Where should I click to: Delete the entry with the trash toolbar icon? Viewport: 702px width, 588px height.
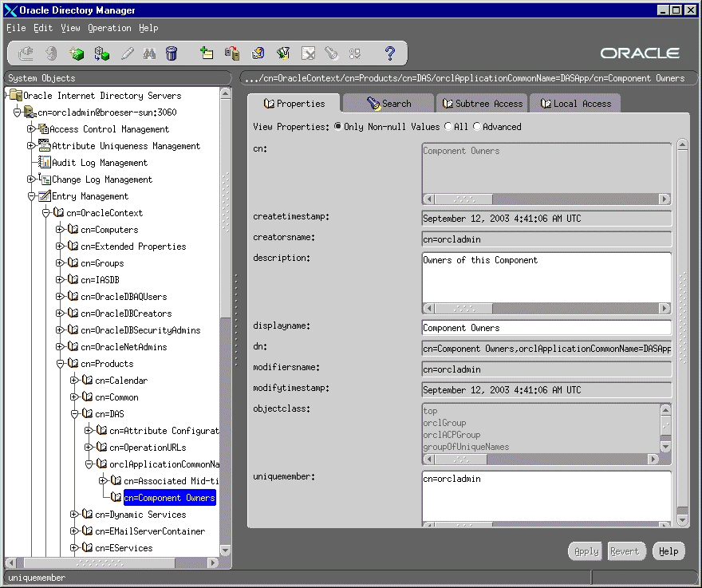171,53
